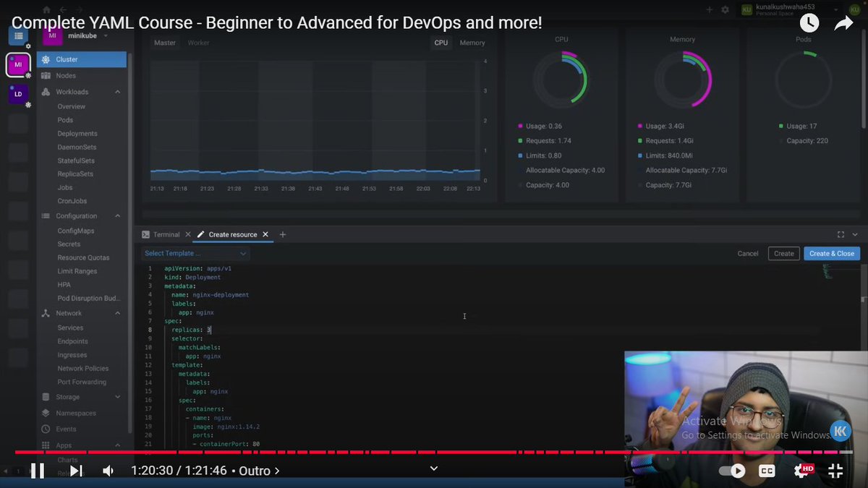Open the Select Template dropdown
The width and height of the screenshot is (868, 488).
[x=195, y=253]
